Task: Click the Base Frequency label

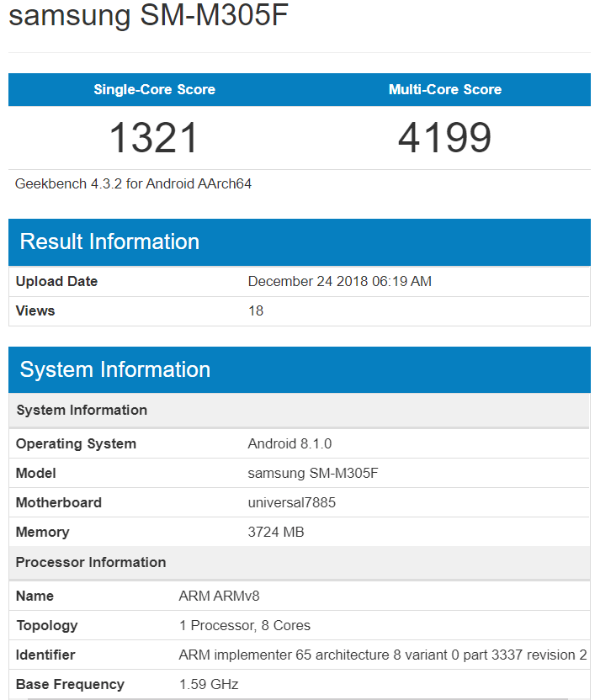Action: (x=70, y=684)
